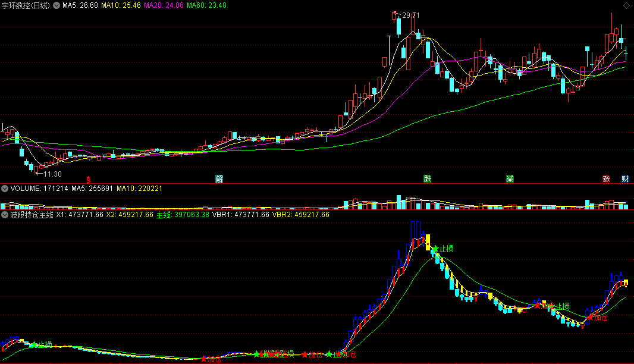Click the volume MA5: 255691 label
This screenshot has width=634, height=364.
pos(92,189)
